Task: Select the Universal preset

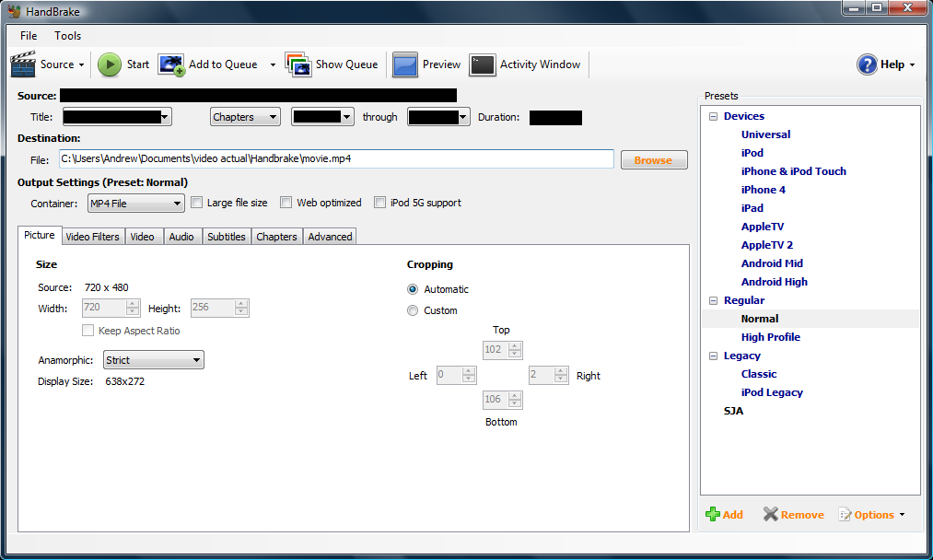Action: [x=765, y=134]
